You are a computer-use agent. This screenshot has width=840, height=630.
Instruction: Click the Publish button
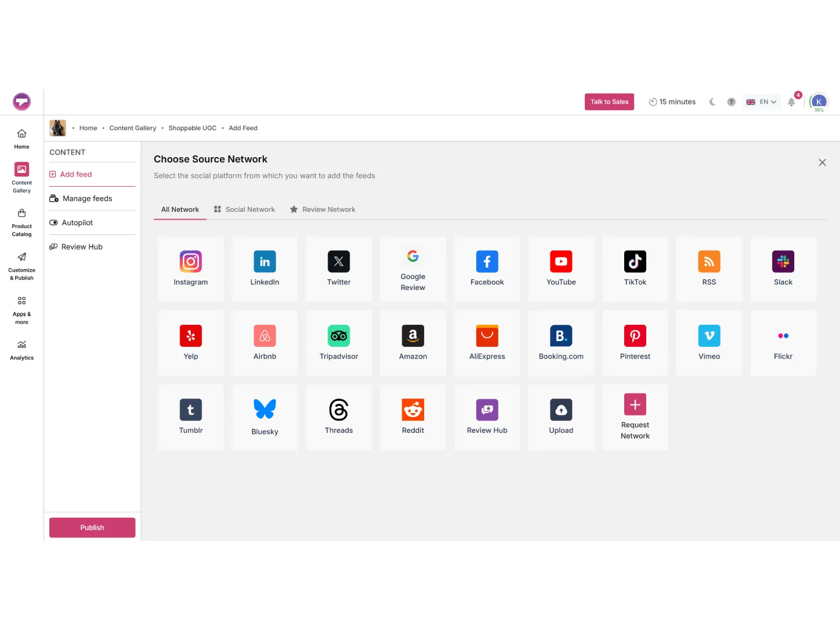pos(92,527)
